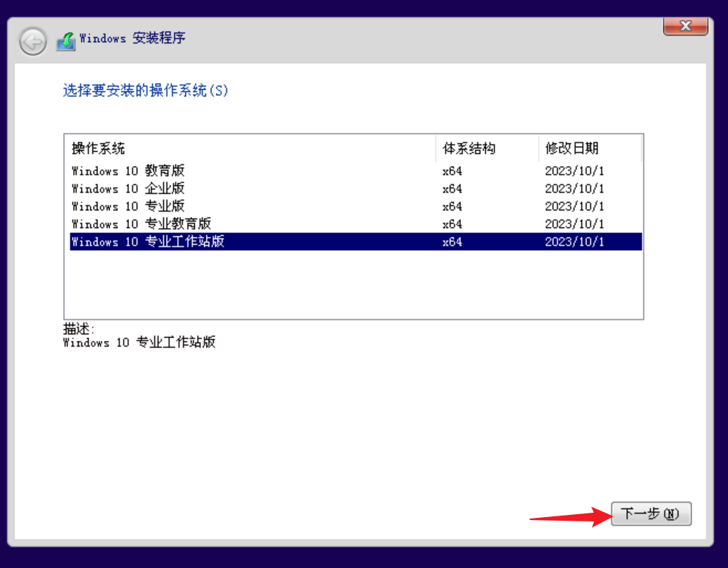Image resolution: width=728 pixels, height=568 pixels.
Task: Click x64 cell in 教育版 row
Action: tap(452, 171)
